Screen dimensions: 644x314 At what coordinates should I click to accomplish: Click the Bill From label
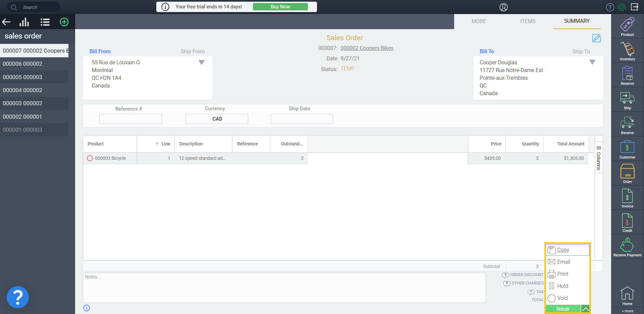100,51
